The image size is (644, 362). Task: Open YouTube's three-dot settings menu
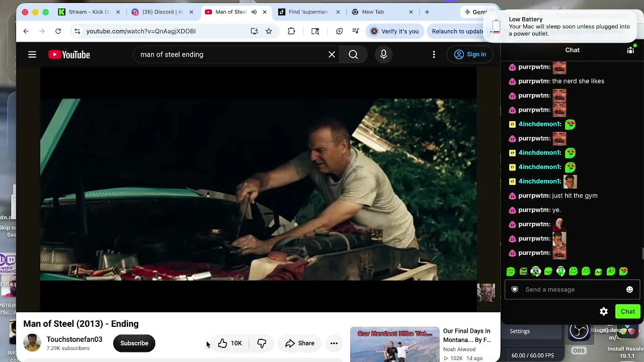434,54
